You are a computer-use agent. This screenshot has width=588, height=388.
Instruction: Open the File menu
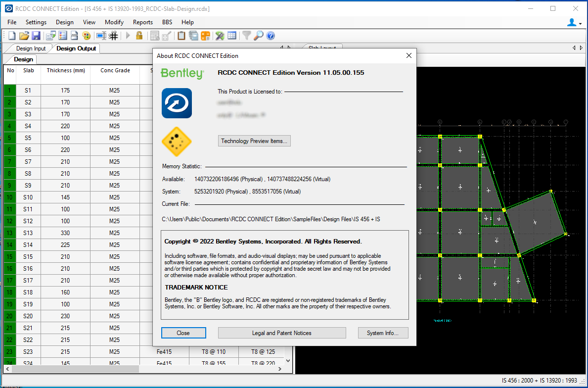[x=12, y=22]
